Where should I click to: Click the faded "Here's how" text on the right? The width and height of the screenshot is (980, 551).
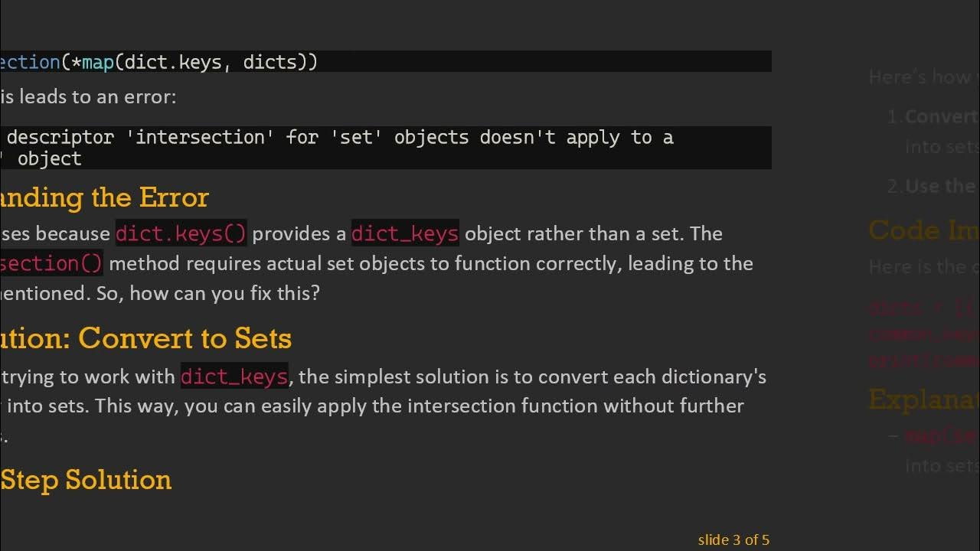point(923,77)
